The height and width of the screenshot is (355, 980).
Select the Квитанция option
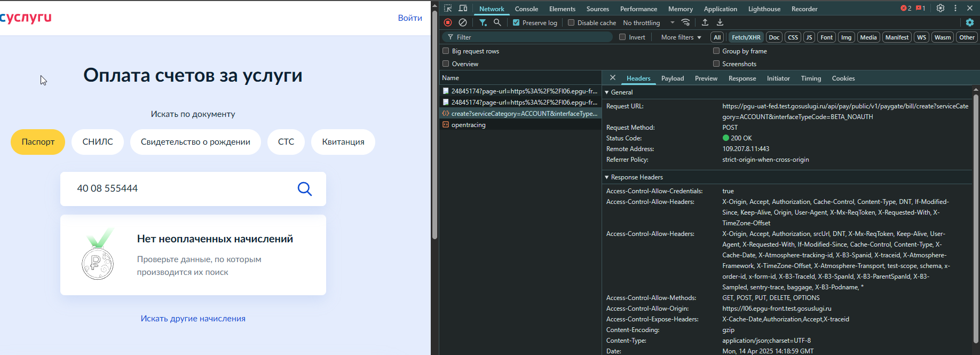coord(343,142)
